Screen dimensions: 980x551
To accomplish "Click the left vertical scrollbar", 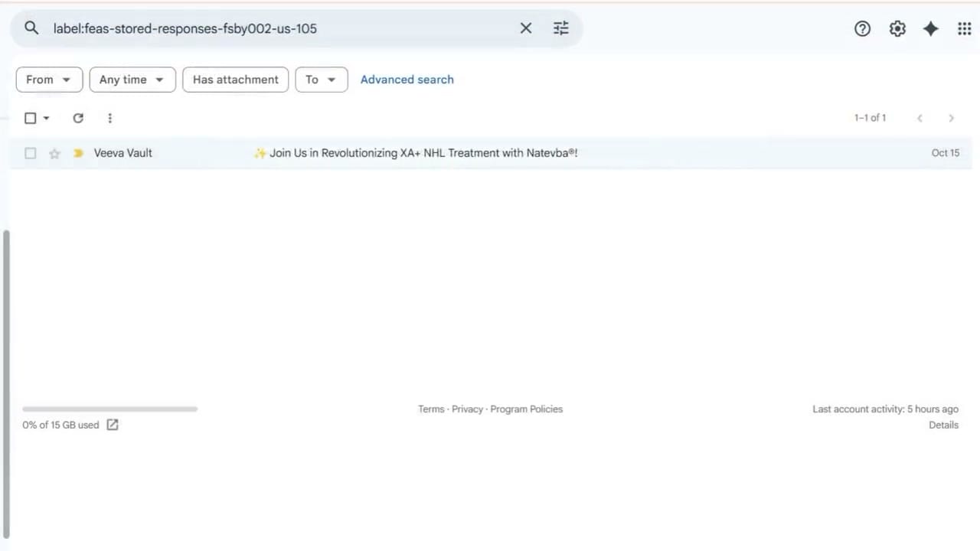I will coord(7,383).
